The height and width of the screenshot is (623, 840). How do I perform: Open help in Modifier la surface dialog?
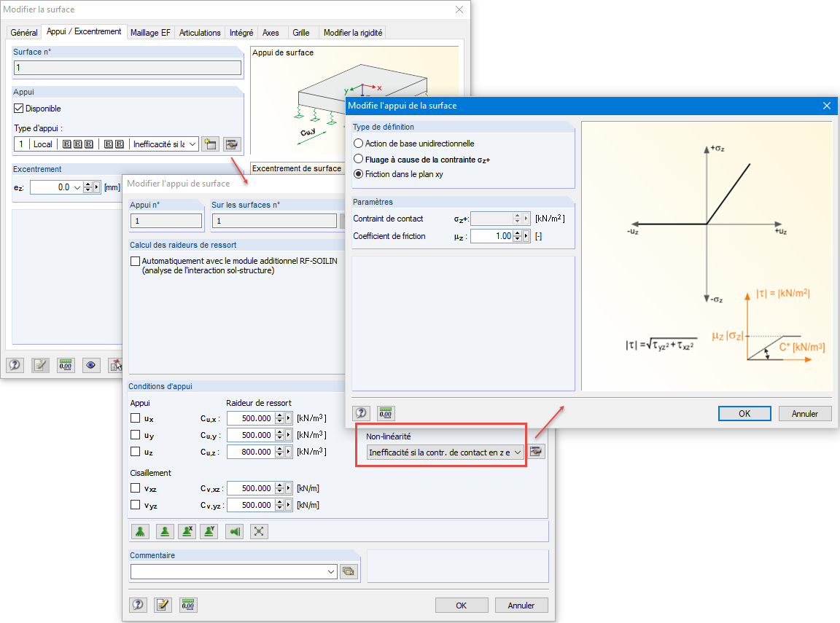[15, 365]
